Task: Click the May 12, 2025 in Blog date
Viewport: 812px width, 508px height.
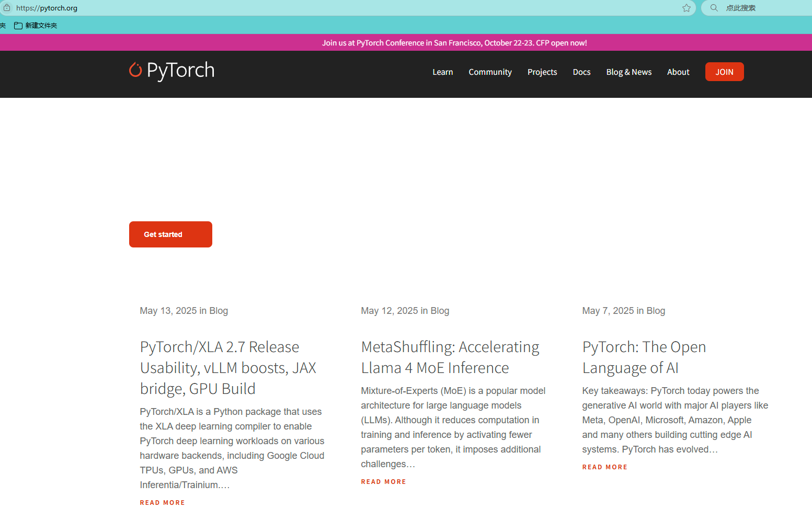Action: click(x=405, y=311)
